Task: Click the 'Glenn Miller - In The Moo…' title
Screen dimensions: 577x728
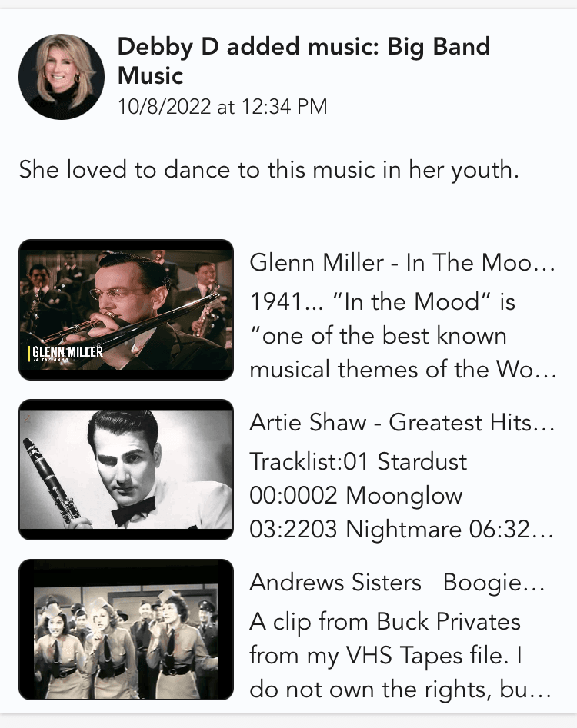Action: (x=402, y=263)
